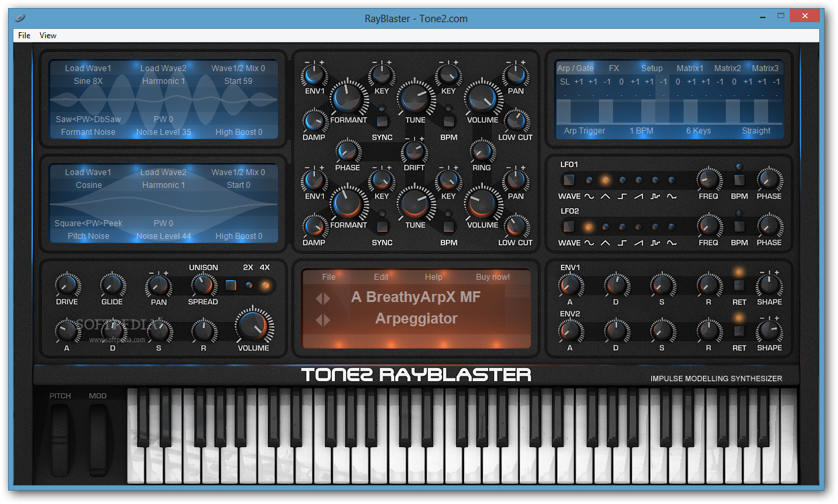Click Load Wave2 above Cosine row's Harmonic 1
The height and width of the screenshot is (504, 838).
(x=163, y=172)
